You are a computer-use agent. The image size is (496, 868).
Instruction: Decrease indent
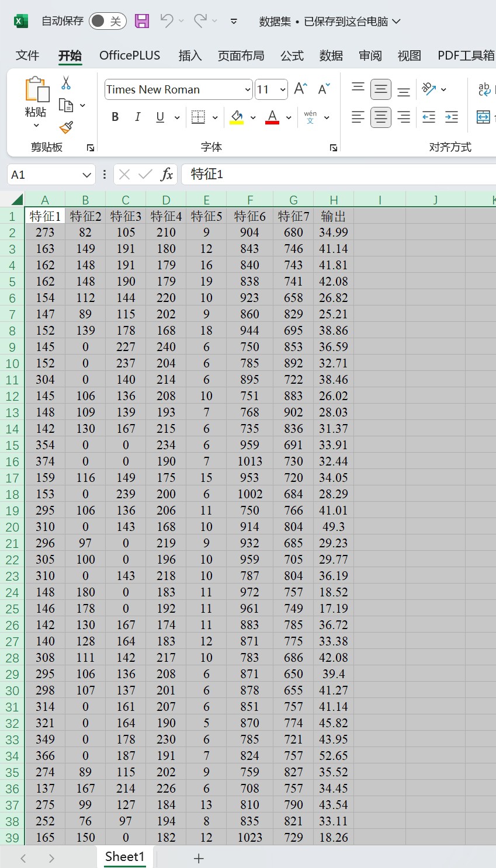click(x=429, y=117)
